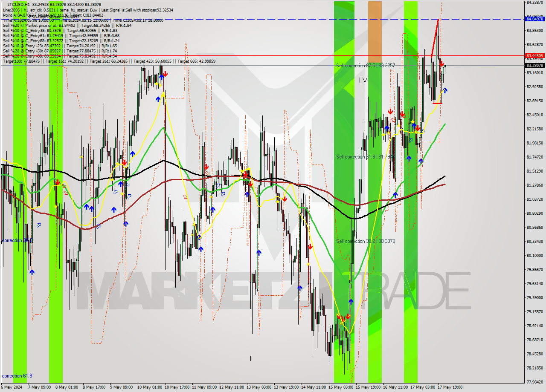
Task: Click the 'C_Entry88: 83.32572' sell line
Action: (x=61, y=40)
